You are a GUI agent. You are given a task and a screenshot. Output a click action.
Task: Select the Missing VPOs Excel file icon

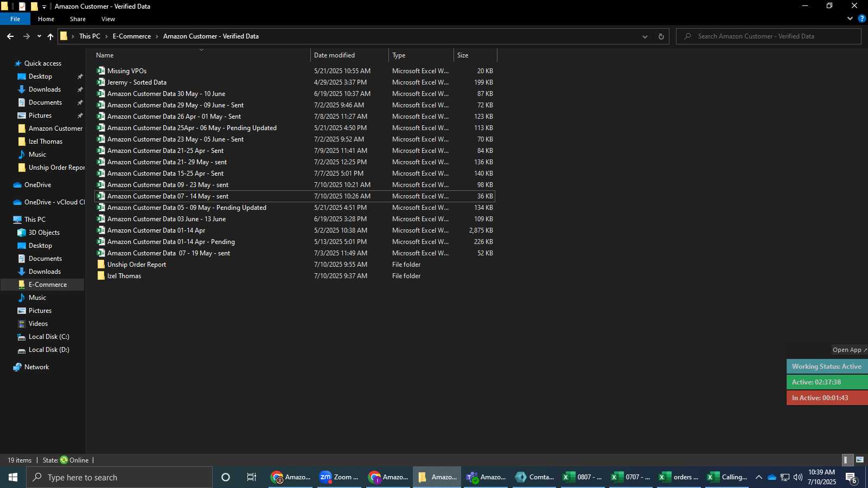coord(101,71)
